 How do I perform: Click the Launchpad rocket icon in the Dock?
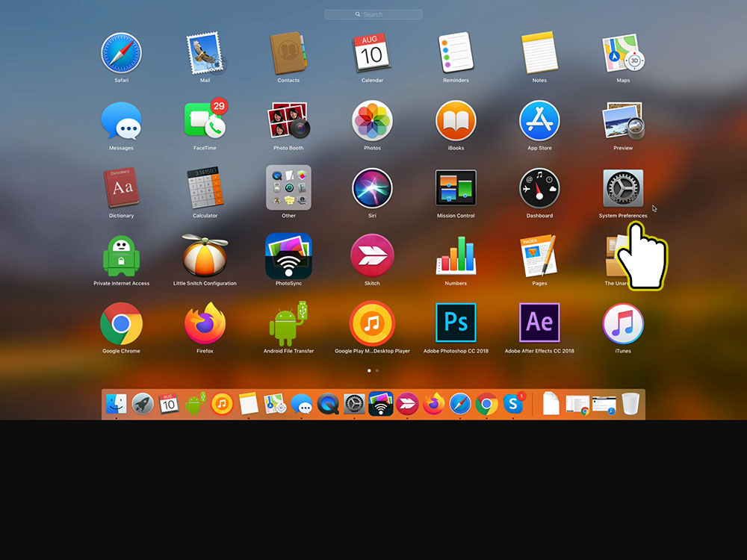[x=143, y=404]
